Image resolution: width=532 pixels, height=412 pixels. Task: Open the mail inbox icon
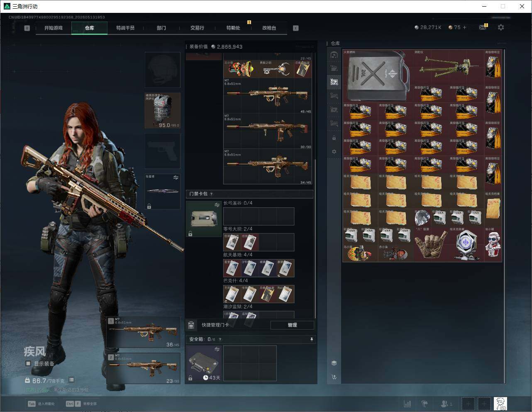tap(483, 27)
